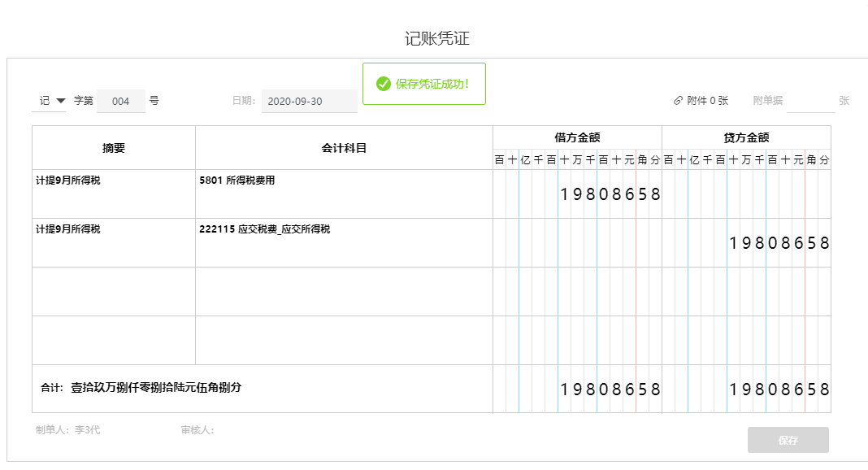Click the 保存 button
The height and width of the screenshot is (470, 868).
coord(788,440)
